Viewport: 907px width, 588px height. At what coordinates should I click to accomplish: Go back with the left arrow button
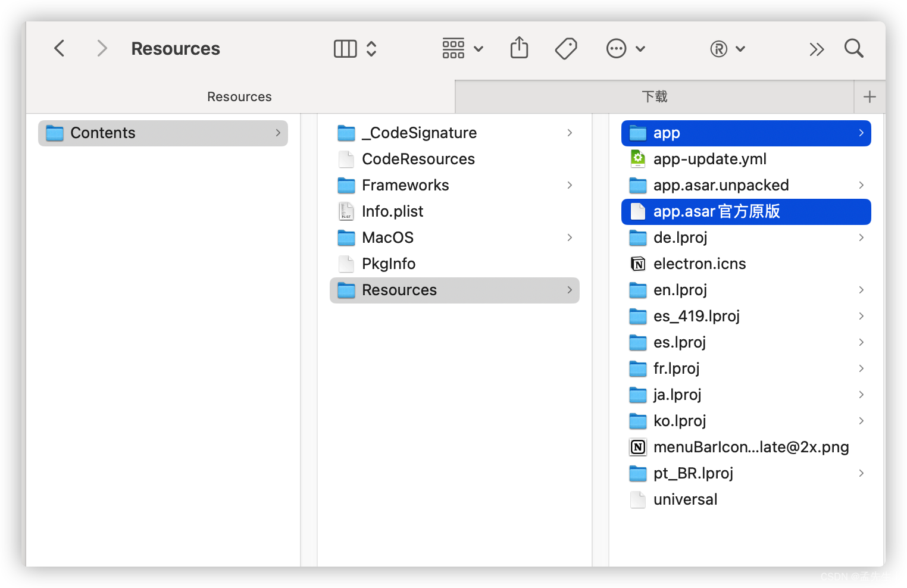tap(59, 48)
